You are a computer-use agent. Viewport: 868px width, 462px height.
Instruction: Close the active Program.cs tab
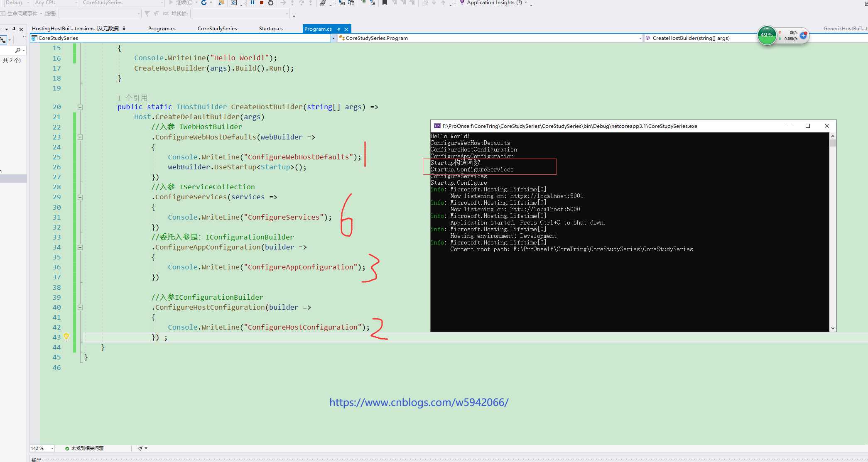pos(346,29)
